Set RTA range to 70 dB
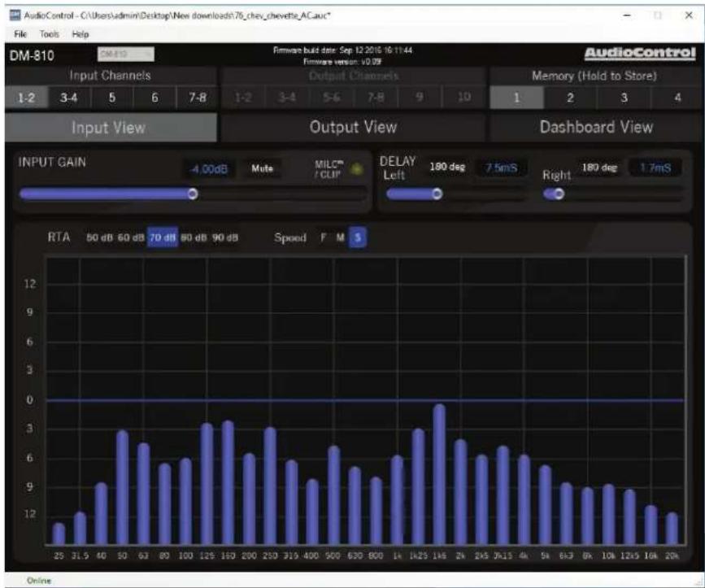705x588 pixels. pyautogui.click(x=163, y=237)
